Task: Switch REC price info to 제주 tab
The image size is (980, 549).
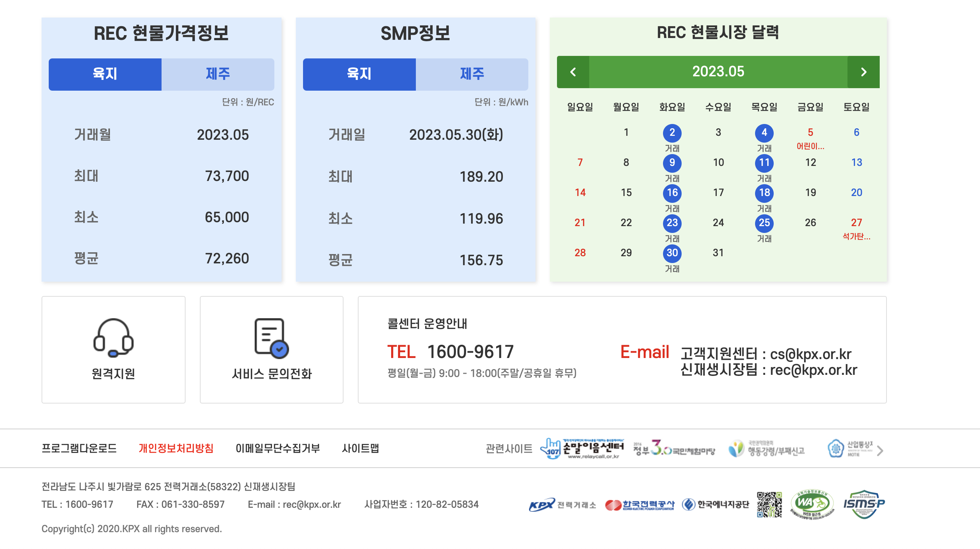Action: pyautogui.click(x=218, y=74)
